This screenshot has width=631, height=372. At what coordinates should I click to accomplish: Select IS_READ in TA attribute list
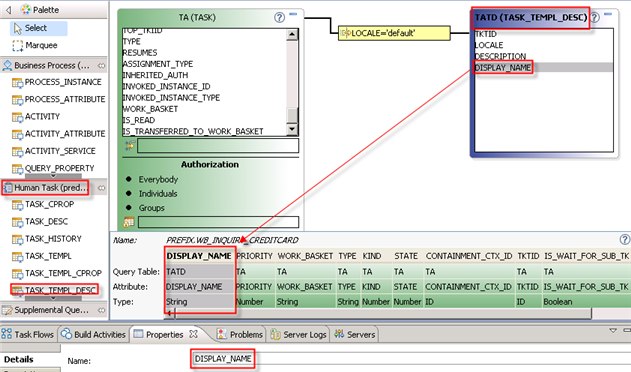click(139, 120)
